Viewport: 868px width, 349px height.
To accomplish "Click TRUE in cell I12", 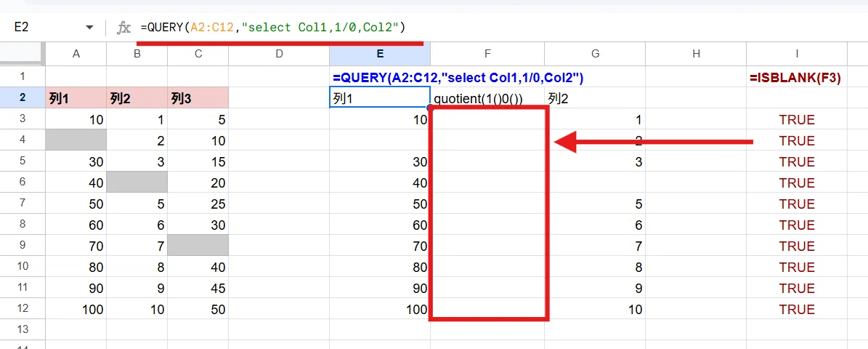I will [797, 309].
